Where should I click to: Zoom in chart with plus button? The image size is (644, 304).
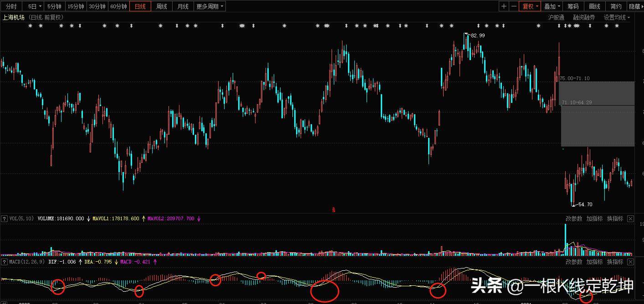pos(504,6)
